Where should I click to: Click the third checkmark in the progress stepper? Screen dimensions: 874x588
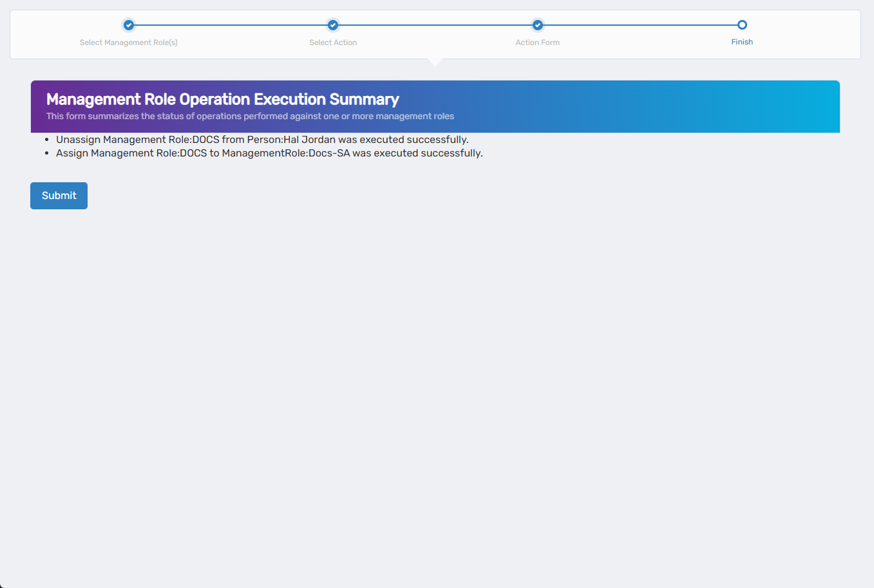pos(537,24)
